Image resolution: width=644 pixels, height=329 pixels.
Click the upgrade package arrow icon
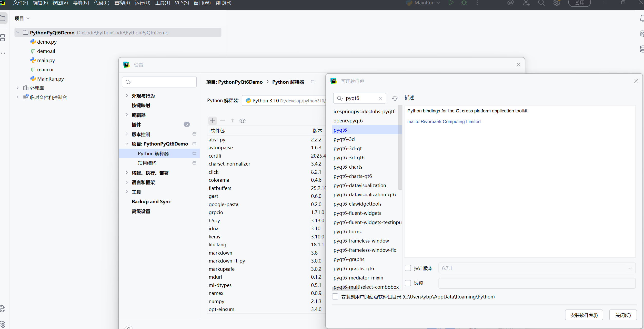point(232,121)
